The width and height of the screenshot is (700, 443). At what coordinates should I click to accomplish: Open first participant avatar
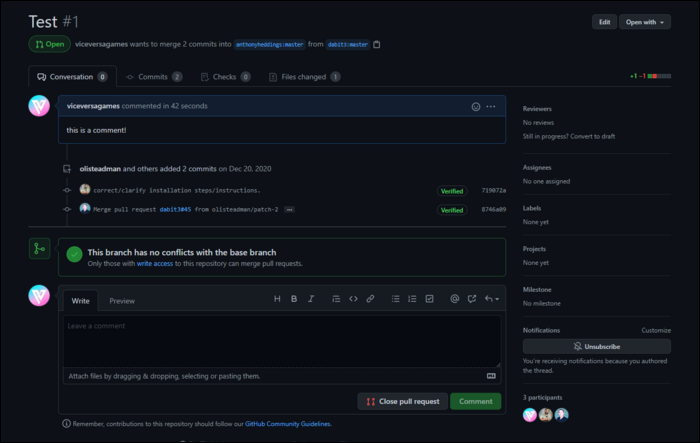point(530,415)
